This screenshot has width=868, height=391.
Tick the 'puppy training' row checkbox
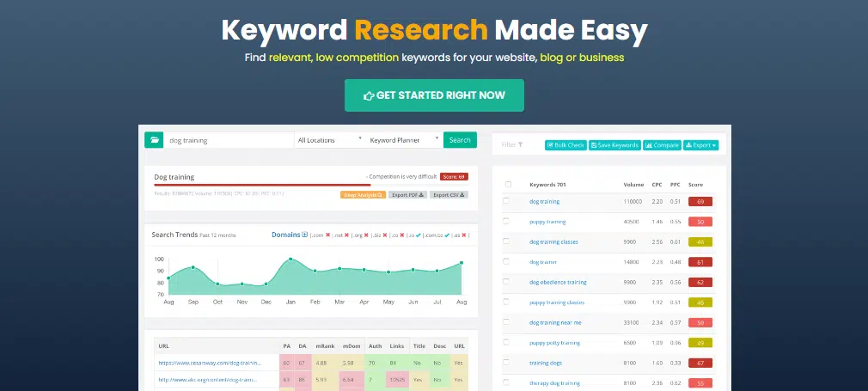(506, 222)
